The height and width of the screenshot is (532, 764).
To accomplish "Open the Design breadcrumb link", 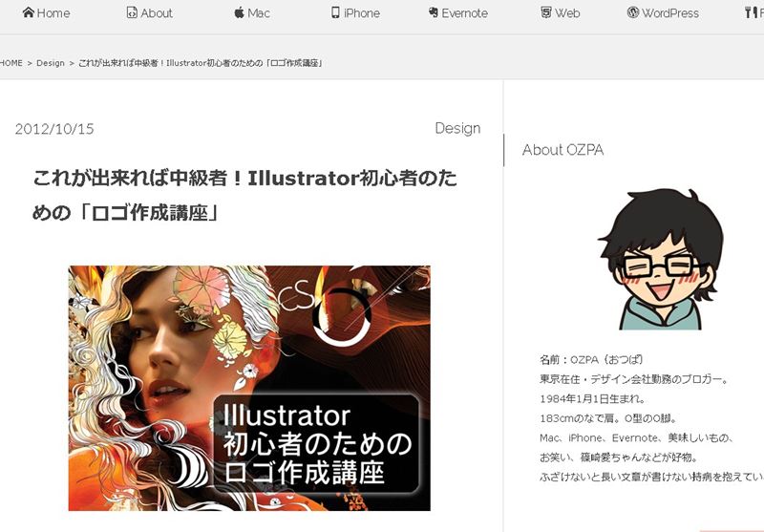I will point(51,63).
